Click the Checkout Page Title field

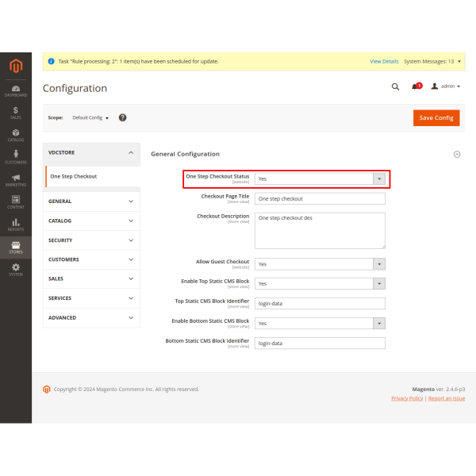[x=320, y=198]
